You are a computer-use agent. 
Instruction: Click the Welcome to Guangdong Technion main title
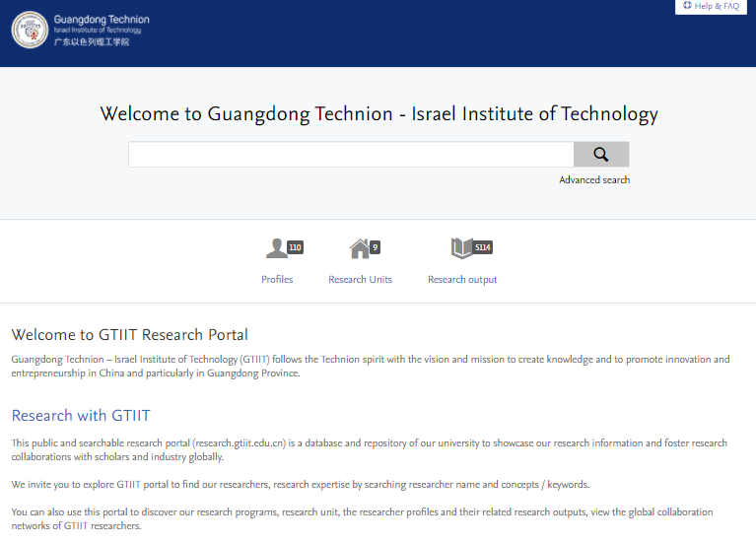pos(378,114)
